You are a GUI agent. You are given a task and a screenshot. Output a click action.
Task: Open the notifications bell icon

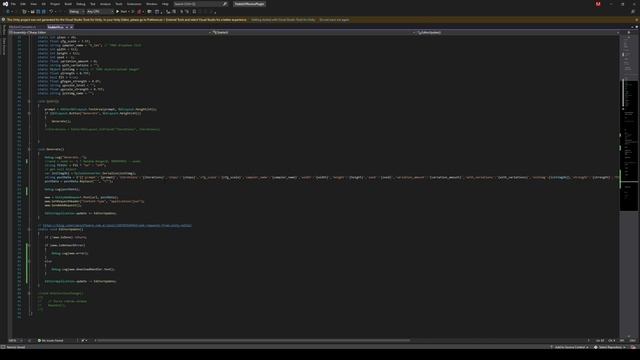coord(633,347)
